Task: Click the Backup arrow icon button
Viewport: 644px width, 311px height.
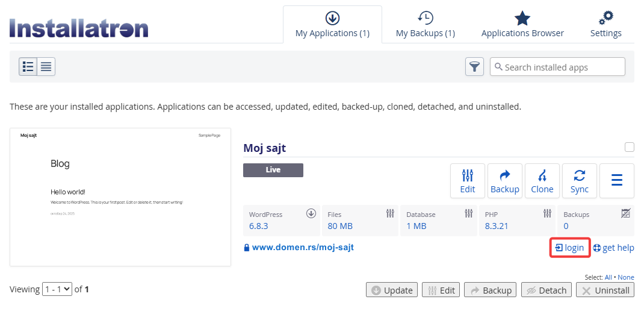Action: coord(504,181)
